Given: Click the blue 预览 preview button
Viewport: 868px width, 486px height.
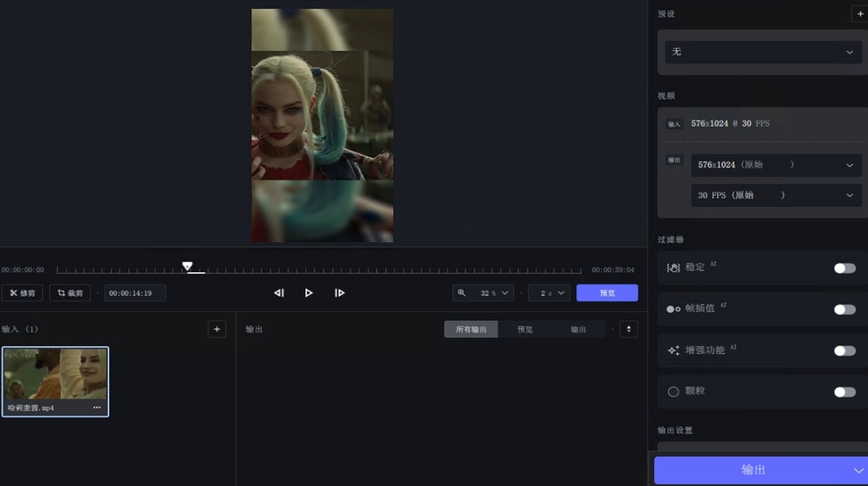Looking at the screenshot, I should click(x=607, y=293).
